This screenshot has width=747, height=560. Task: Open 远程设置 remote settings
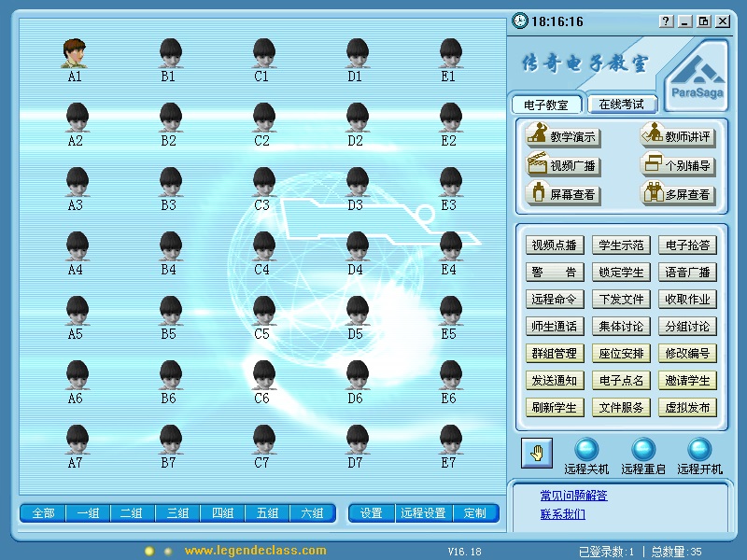(424, 512)
